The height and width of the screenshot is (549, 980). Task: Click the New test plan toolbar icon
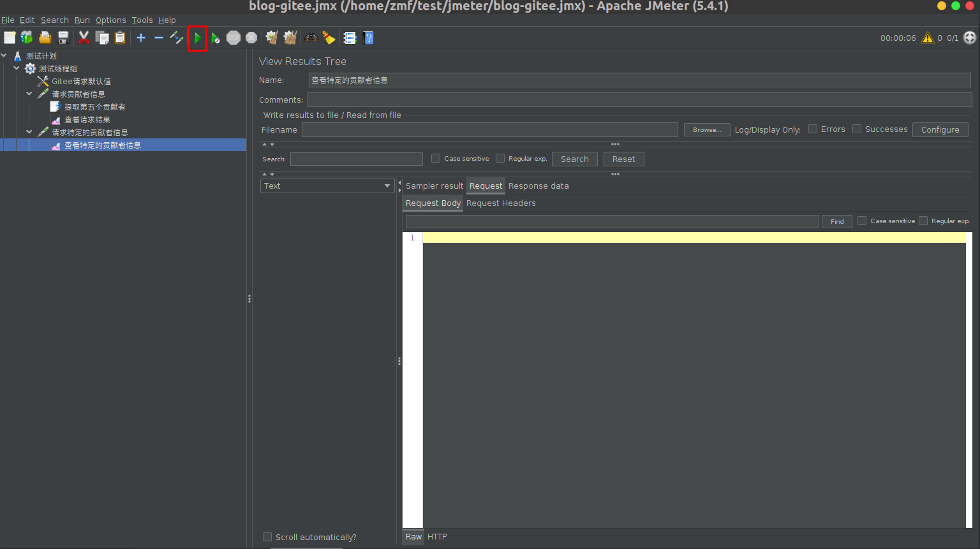pyautogui.click(x=10, y=38)
